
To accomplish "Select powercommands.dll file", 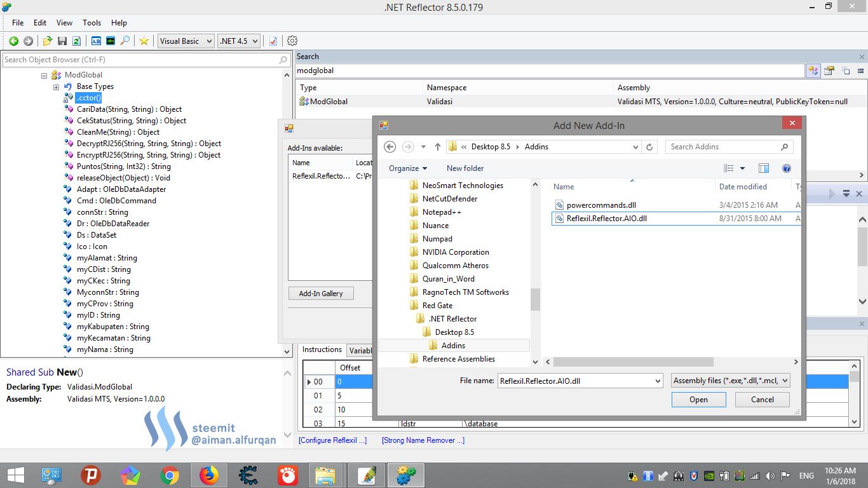I will pos(601,205).
